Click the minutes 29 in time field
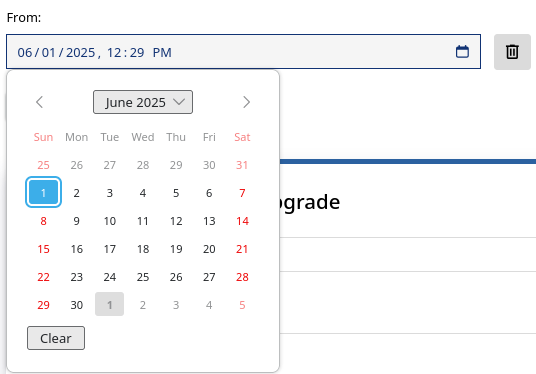The height and width of the screenshot is (374, 536). coord(137,53)
